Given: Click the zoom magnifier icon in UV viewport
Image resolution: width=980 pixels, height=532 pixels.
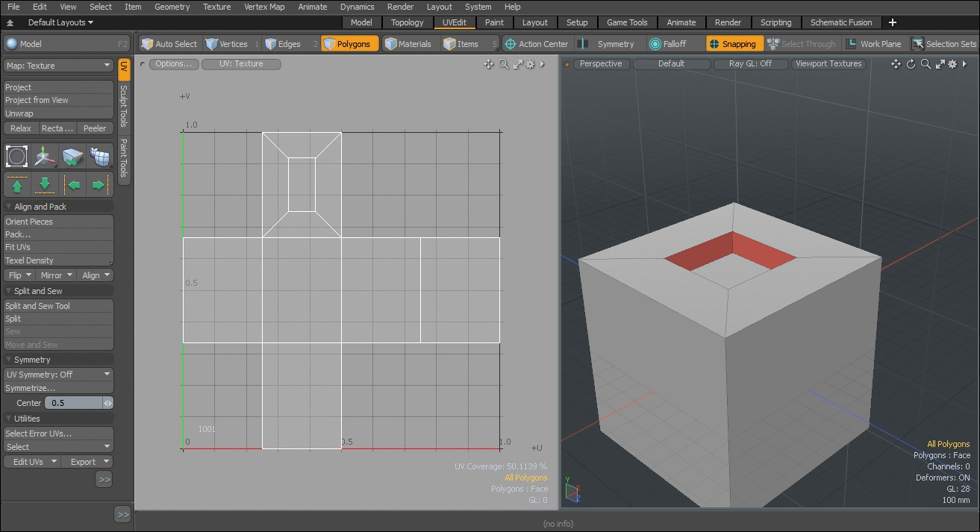Looking at the screenshot, I should point(503,64).
